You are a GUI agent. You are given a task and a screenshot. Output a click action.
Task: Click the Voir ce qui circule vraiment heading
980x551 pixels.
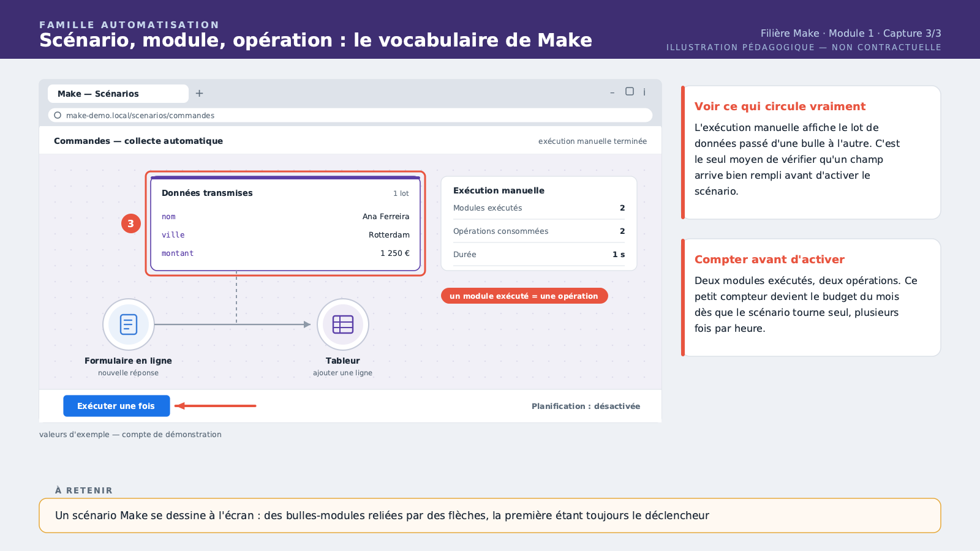780,107
